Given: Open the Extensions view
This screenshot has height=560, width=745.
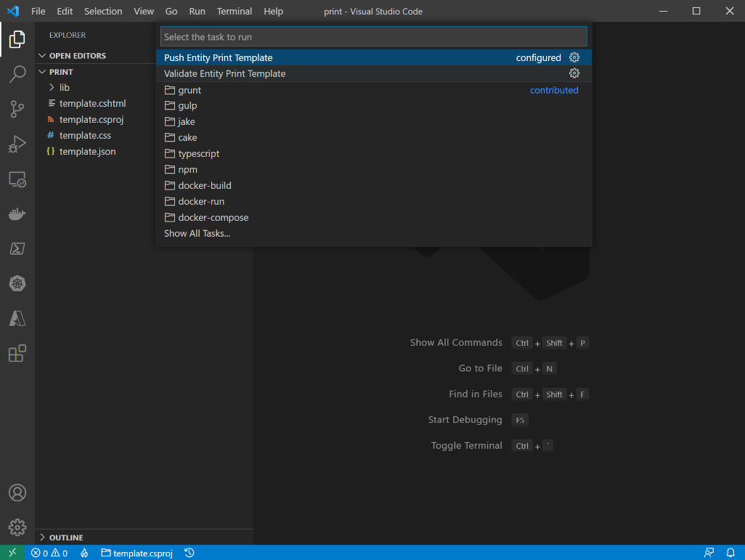Looking at the screenshot, I should [x=17, y=353].
